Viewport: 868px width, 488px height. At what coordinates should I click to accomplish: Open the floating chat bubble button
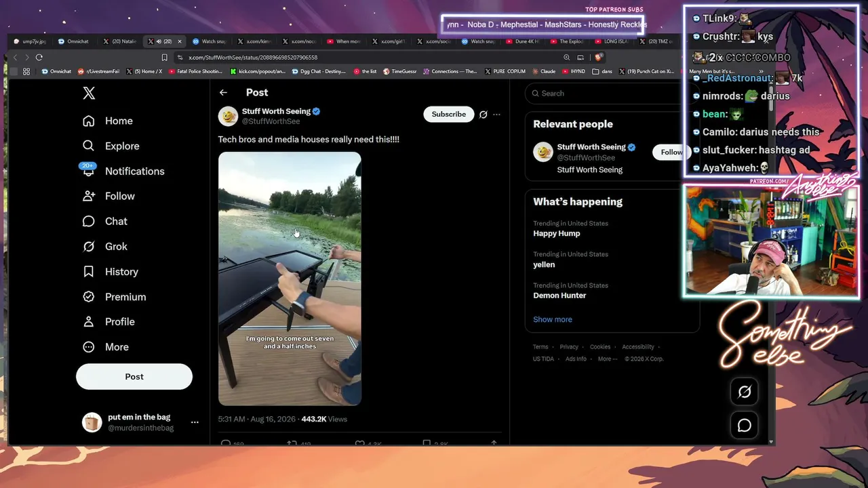coord(745,425)
